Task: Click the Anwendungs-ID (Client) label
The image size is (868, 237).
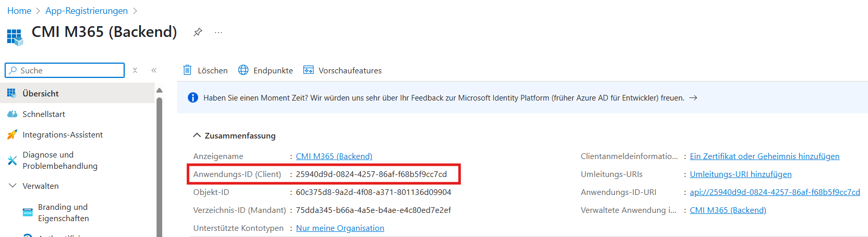Action: (237, 174)
